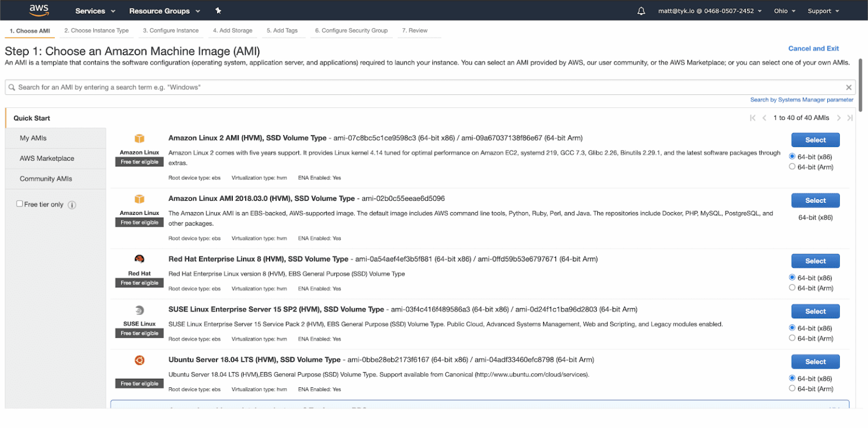This screenshot has width=868, height=428.
Task: Select 64-bit (Arm) for SUSE Linux Enterprise Server
Action: click(x=792, y=338)
